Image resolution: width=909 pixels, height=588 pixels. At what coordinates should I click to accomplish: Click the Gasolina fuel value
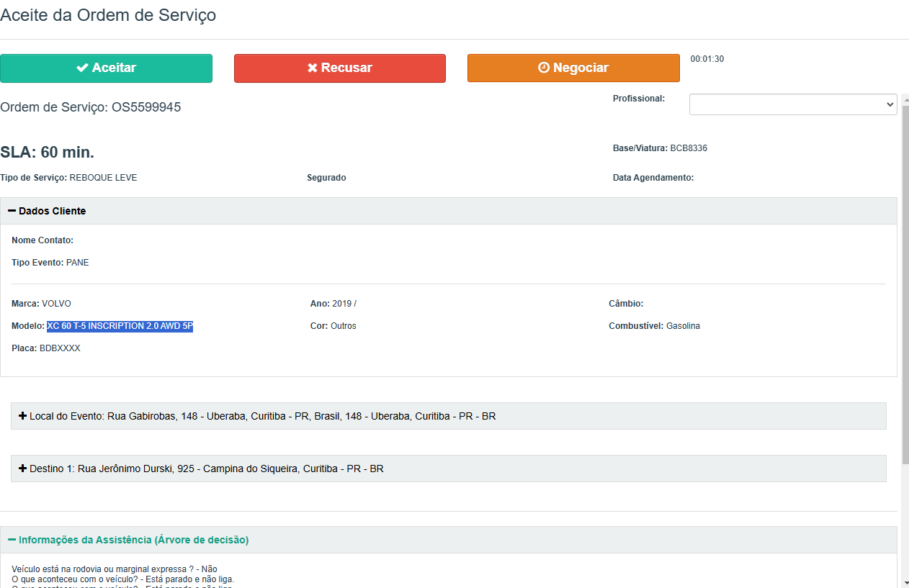(683, 326)
